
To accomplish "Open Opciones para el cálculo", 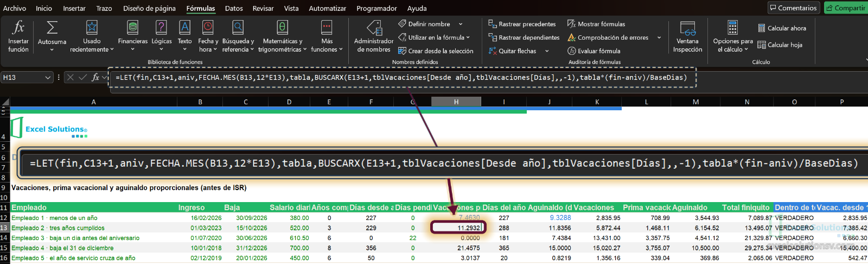I will [x=733, y=36].
